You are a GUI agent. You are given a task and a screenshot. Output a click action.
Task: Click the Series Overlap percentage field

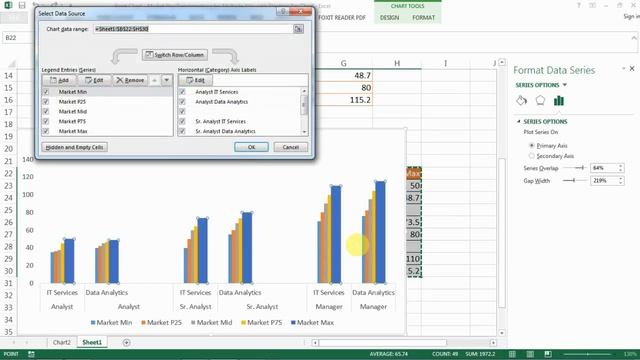pyautogui.click(x=604, y=168)
